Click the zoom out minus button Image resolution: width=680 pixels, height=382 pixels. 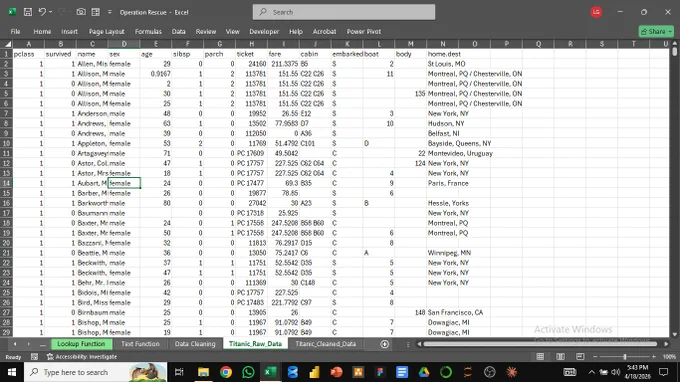[595, 357]
